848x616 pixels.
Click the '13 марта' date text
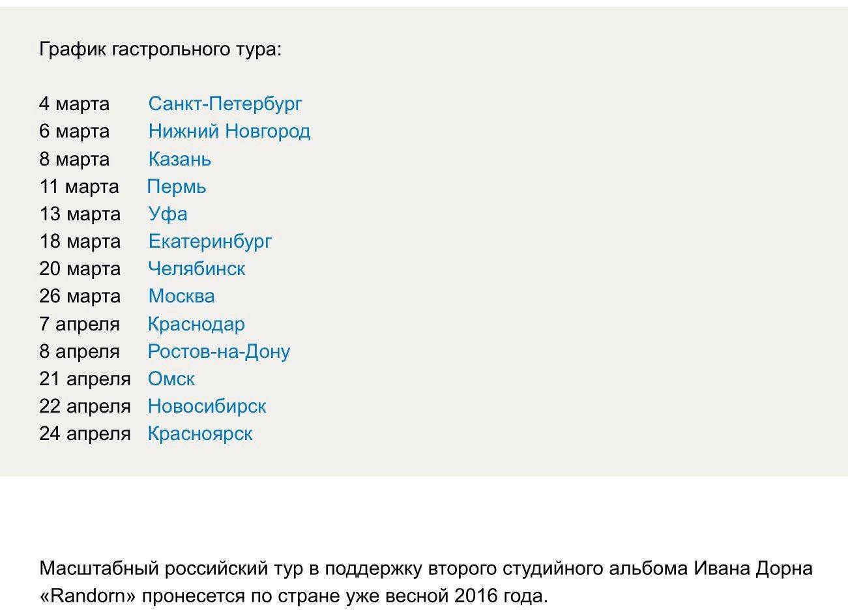[x=80, y=214]
